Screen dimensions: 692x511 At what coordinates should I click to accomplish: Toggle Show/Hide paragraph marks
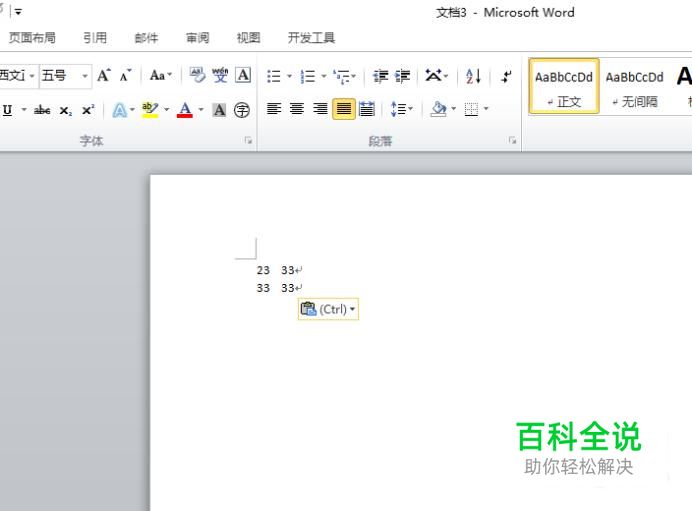tap(506, 76)
